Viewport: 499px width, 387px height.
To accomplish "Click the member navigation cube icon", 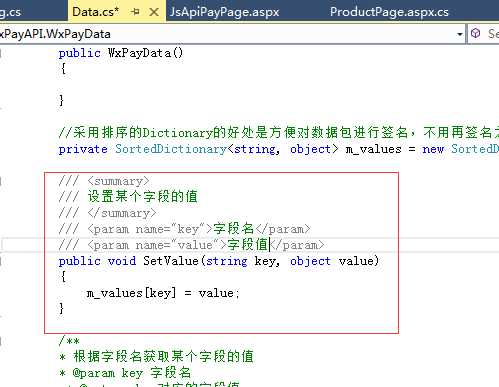I will tap(476, 33).
